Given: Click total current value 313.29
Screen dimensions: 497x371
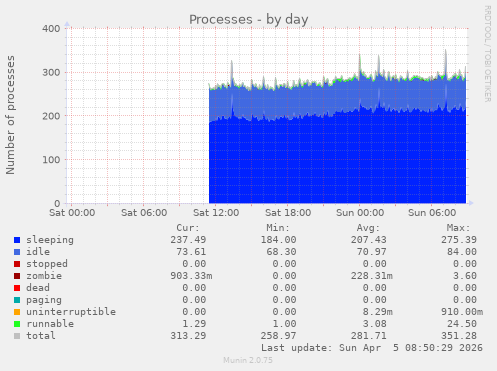Looking at the screenshot, I should pyautogui.click(x=188, y=336).
